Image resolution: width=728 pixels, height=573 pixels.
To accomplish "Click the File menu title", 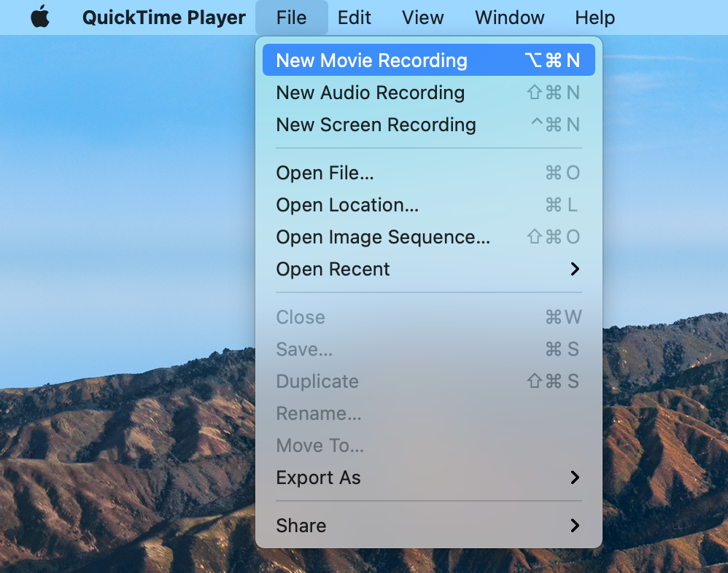I will point(292,17).
